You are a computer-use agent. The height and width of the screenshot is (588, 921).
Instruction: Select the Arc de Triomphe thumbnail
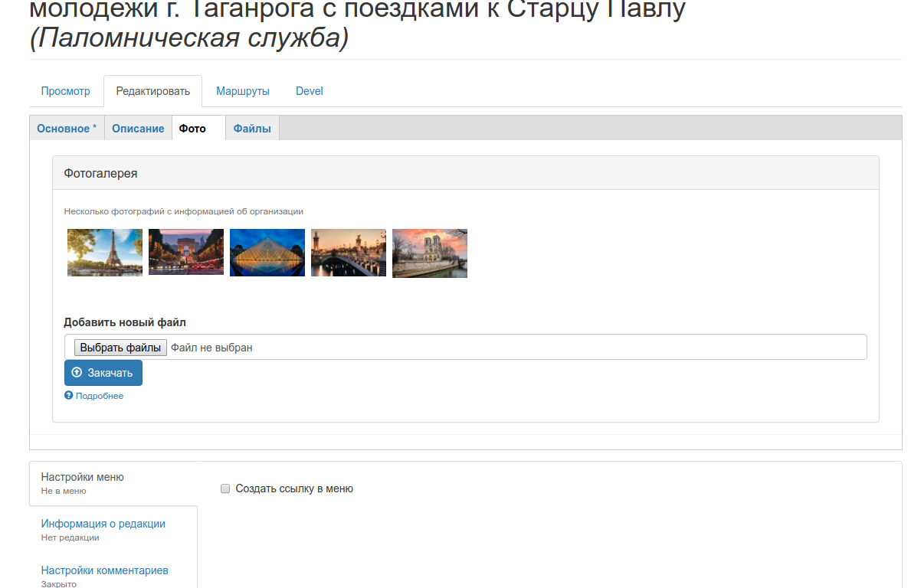[186, 252]
